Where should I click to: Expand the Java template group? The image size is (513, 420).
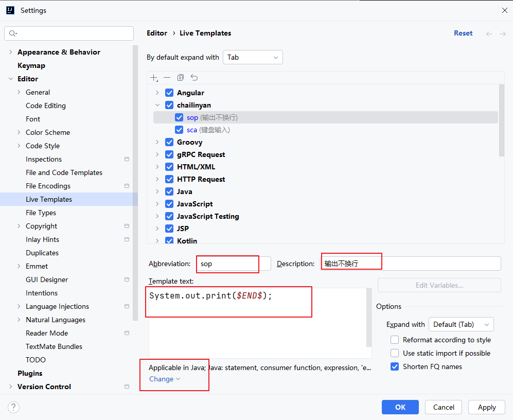(157, 191)
